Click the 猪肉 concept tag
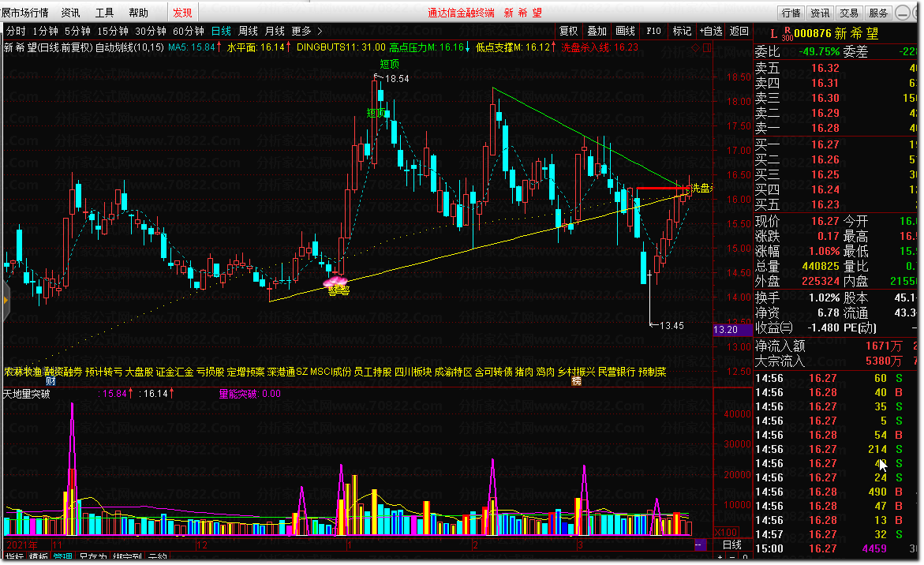The image size is (924, 565). [x=524, y=372]
